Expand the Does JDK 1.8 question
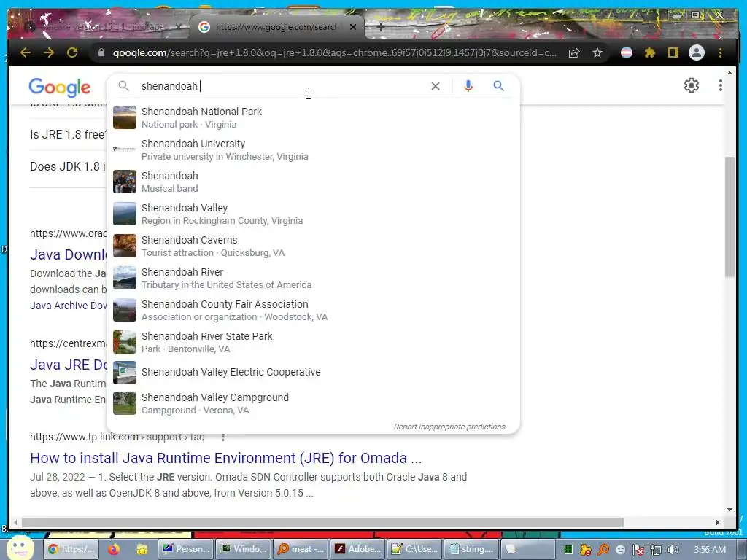747x560 pixels. pyautogui.click(x=68, y=167)
